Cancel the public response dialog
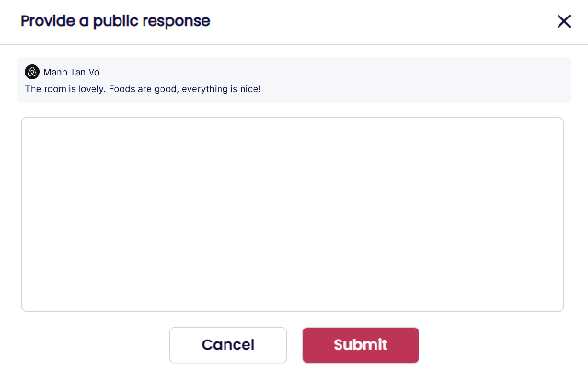Screen dimensions: 588x381 coord(228,345)
